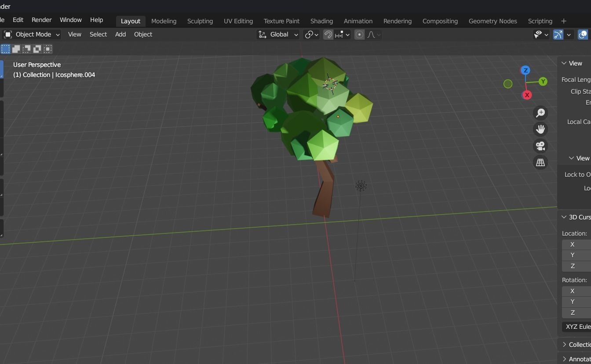Open the object visibility and selectability dropdown
The width and height of the screenshot is (591, 364).
(x=541, y=34)
